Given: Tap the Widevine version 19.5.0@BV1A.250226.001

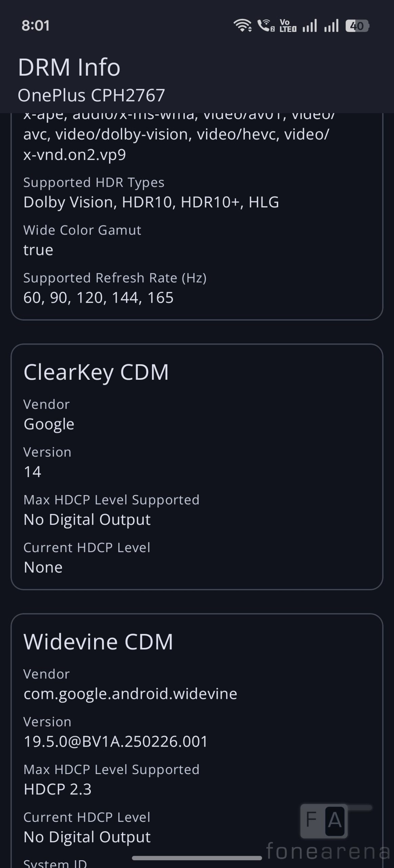Looking at the screenshot, I should click(x=116, y=741).
